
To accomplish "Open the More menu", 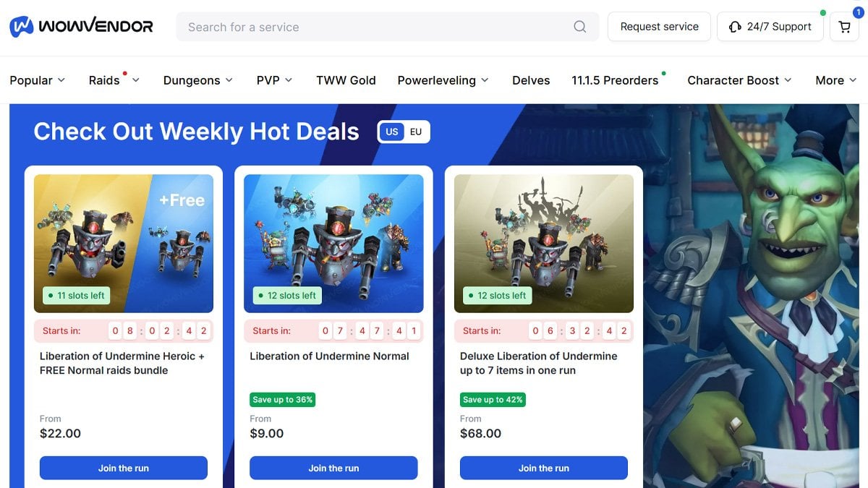I will 836,80.
